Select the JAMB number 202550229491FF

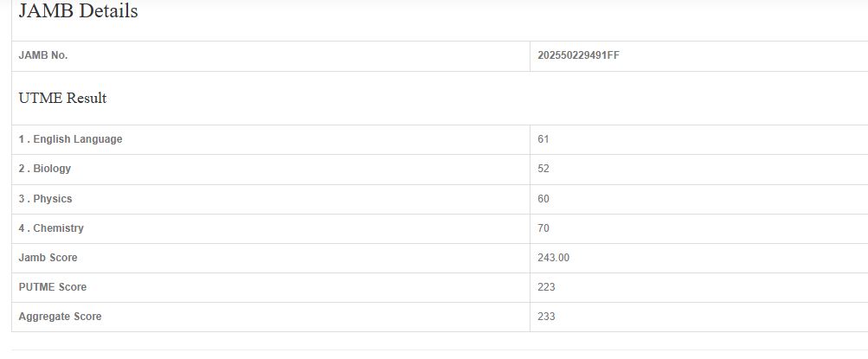[x=578, y=55]
